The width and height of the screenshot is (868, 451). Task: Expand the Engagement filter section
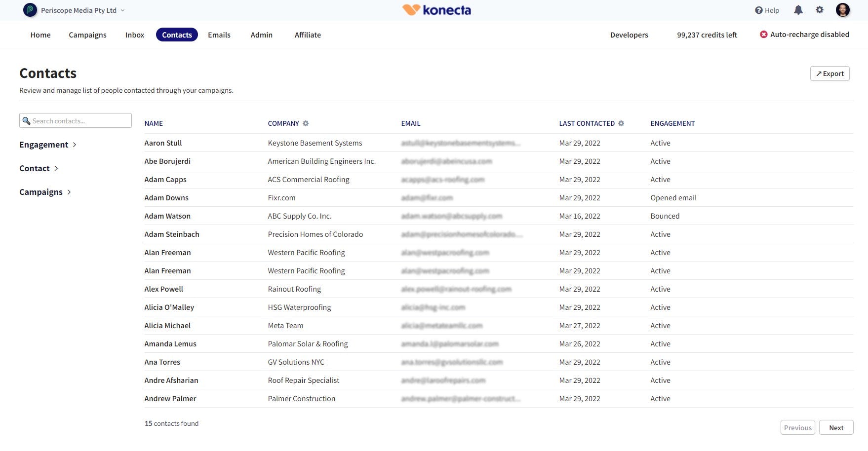pyautogui.click(x=48, y=145)
